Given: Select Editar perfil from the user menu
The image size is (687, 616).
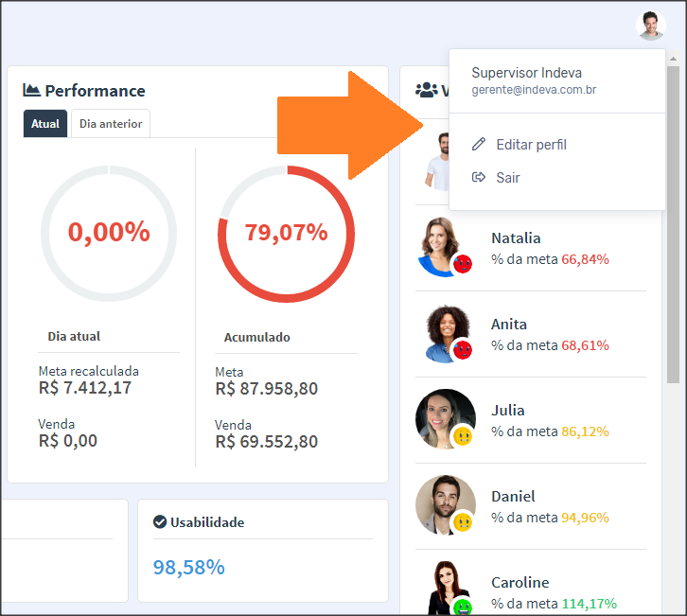Looking at the screenshot, I should click(531, 145).
